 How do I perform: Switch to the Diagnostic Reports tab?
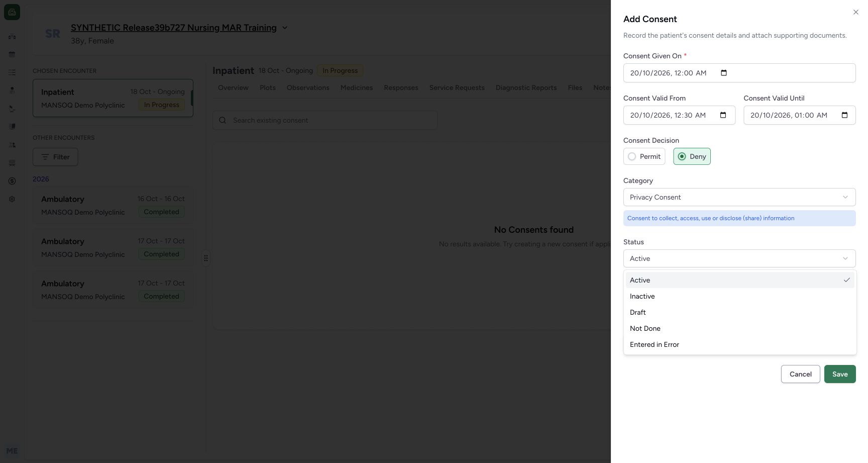coord(526,87)
